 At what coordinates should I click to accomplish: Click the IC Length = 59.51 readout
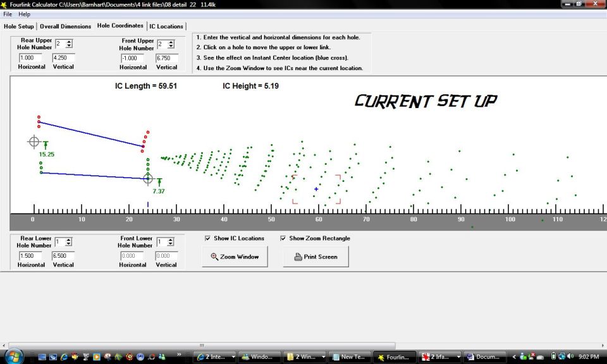[146, 86]
